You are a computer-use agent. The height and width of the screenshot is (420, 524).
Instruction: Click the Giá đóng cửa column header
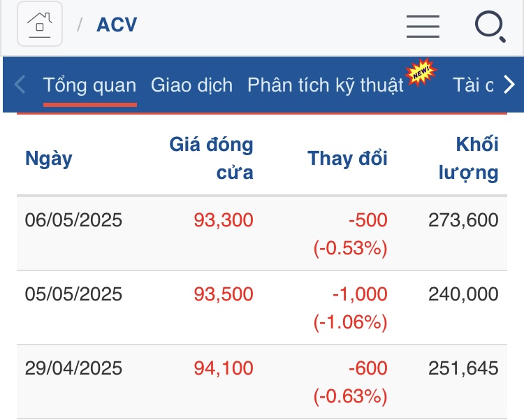tap(212, 159)
